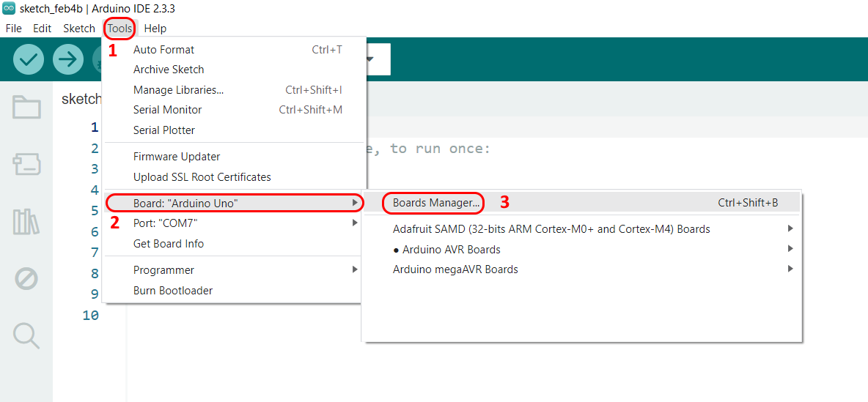Expand Adafruit SAMD Boards submenu
This screenshot has height=402, width=868.
(551, 229)
